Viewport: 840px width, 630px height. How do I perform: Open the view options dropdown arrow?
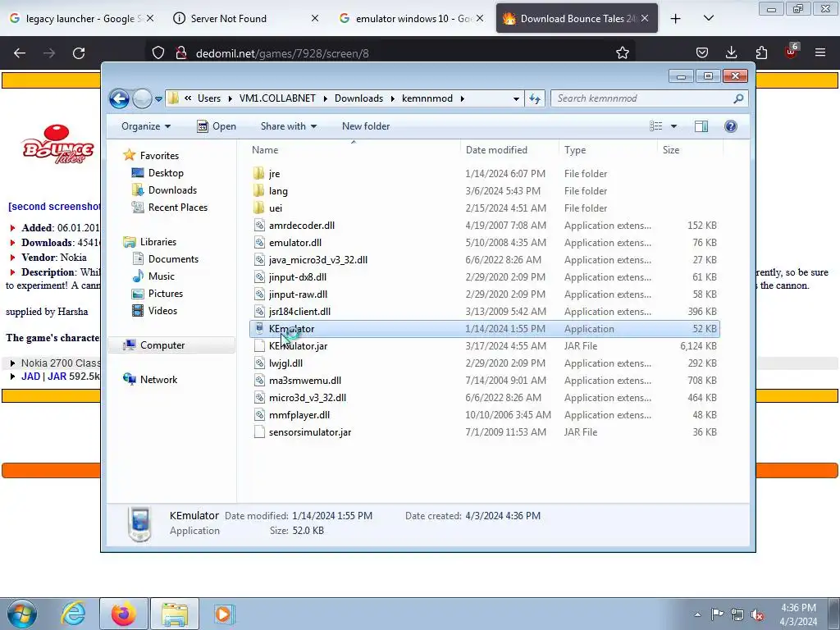[x=673, y=126]
